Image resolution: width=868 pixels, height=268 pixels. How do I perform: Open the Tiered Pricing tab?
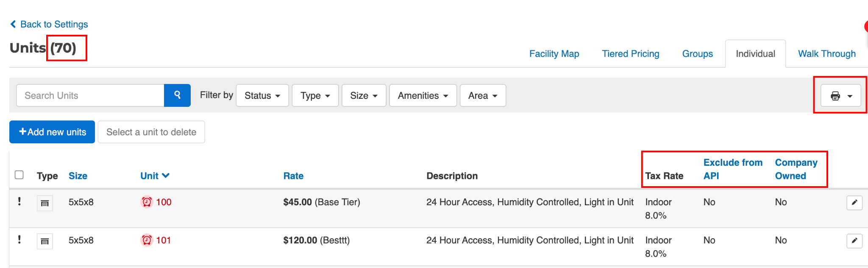point(630,54)
